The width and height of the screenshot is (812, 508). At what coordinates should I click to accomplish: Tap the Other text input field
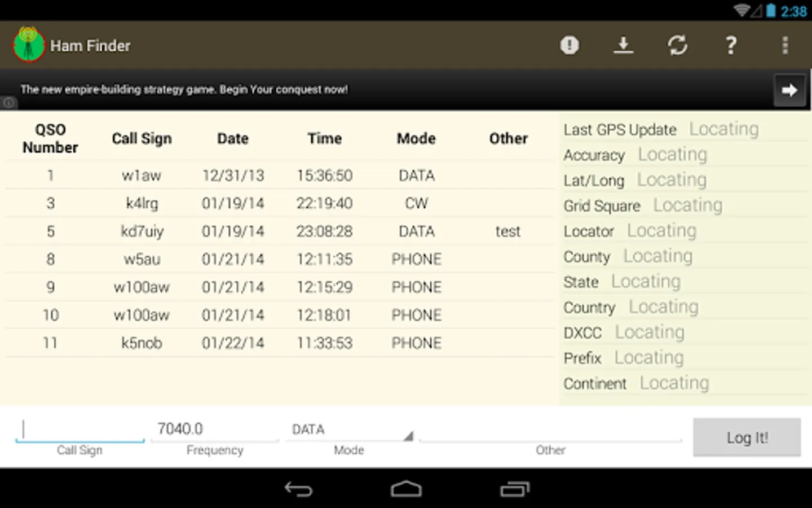[x=550, y=430]
